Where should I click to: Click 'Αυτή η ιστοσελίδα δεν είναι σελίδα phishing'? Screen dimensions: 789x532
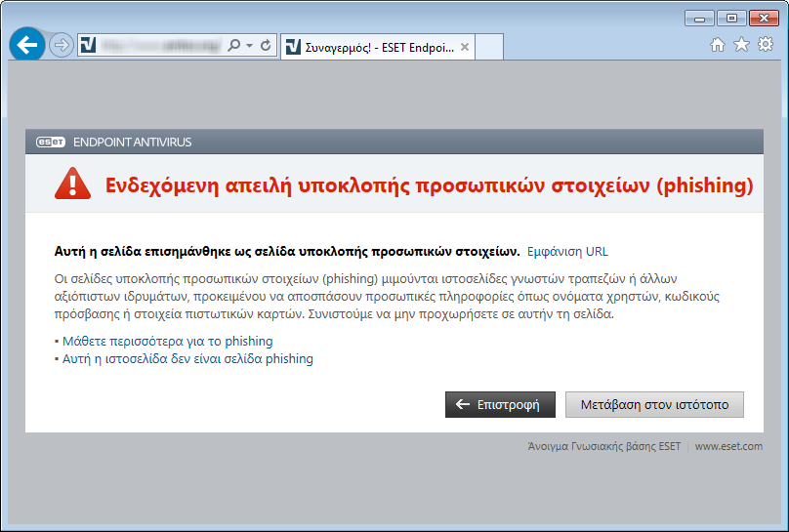tap(187, 359)
